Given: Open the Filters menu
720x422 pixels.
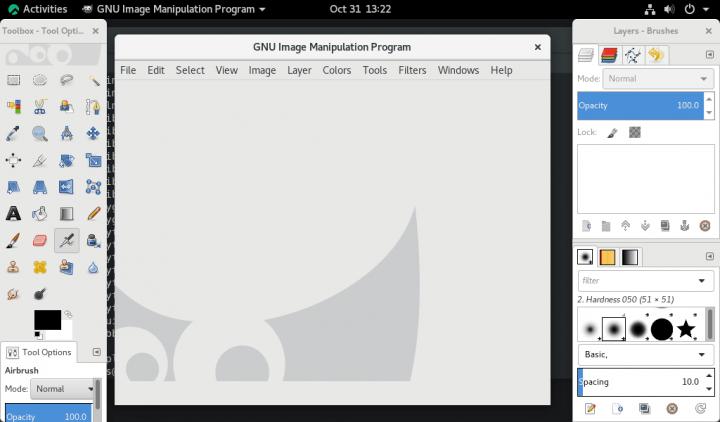Looking at the screenshot, I should (x=412, y=70).
